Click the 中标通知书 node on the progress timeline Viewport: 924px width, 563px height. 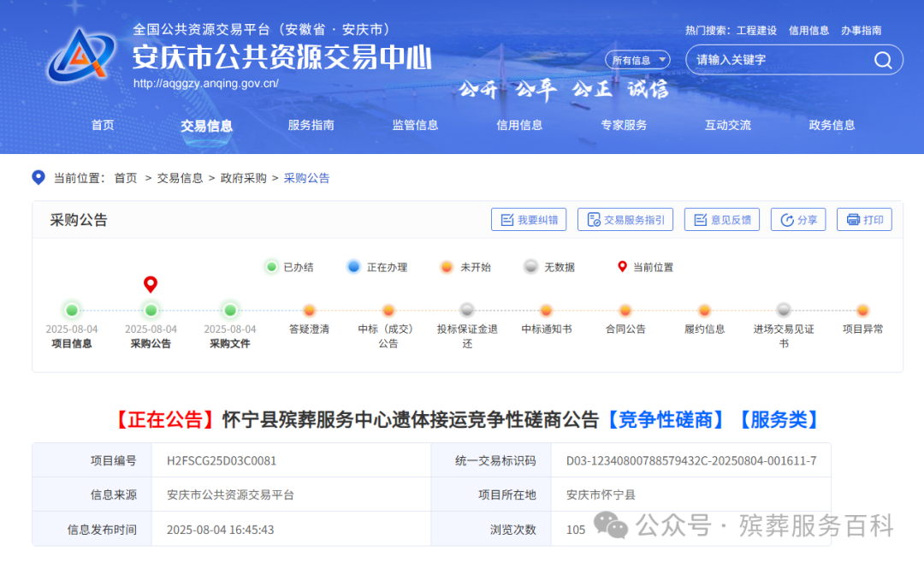coord(546,311)
